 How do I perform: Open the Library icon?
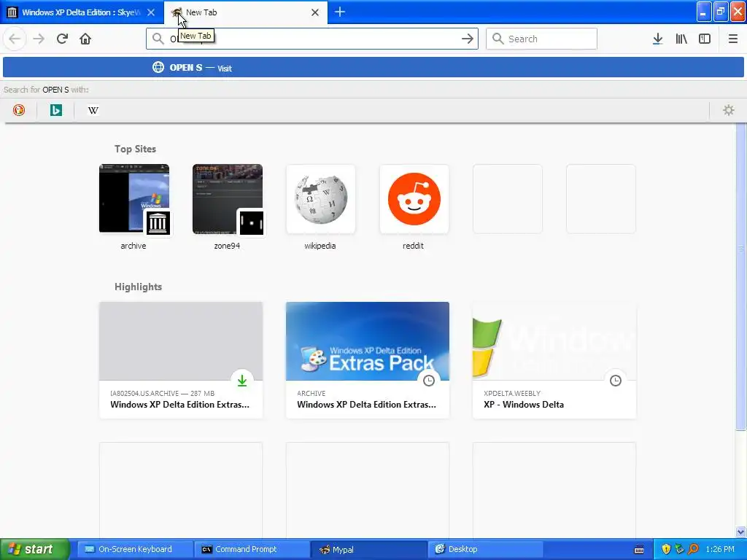[681, 39]
